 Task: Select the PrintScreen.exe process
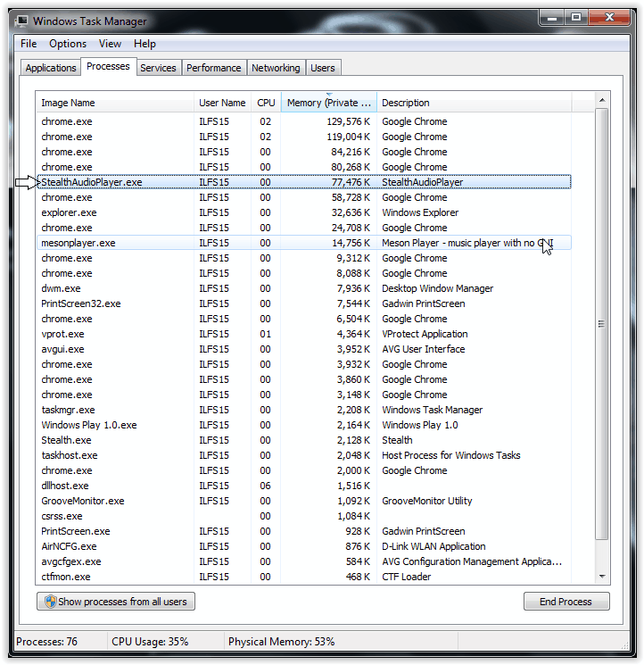[304, 531]
